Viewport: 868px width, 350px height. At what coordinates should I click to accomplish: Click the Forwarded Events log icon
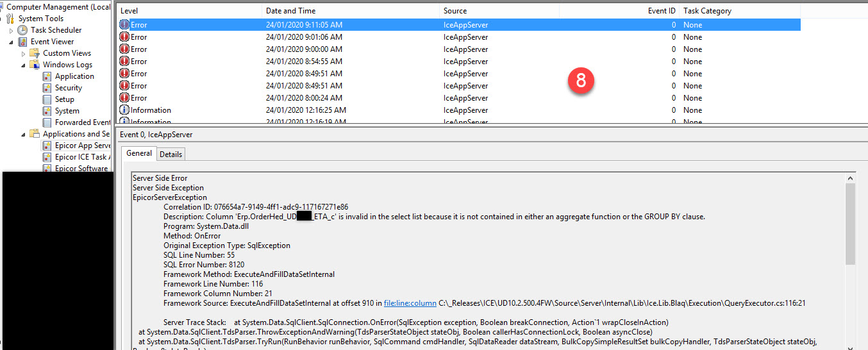[x=47, y=122]
